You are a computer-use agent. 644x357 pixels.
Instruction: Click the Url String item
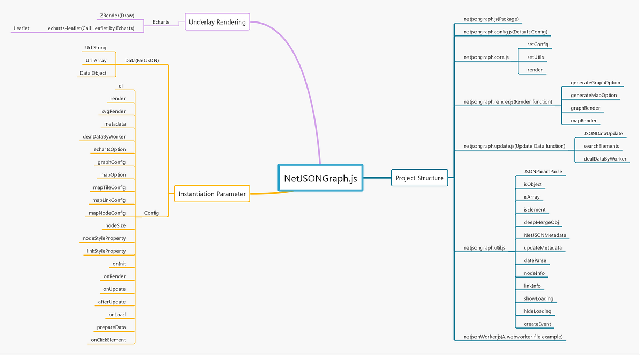coord(95,48)
